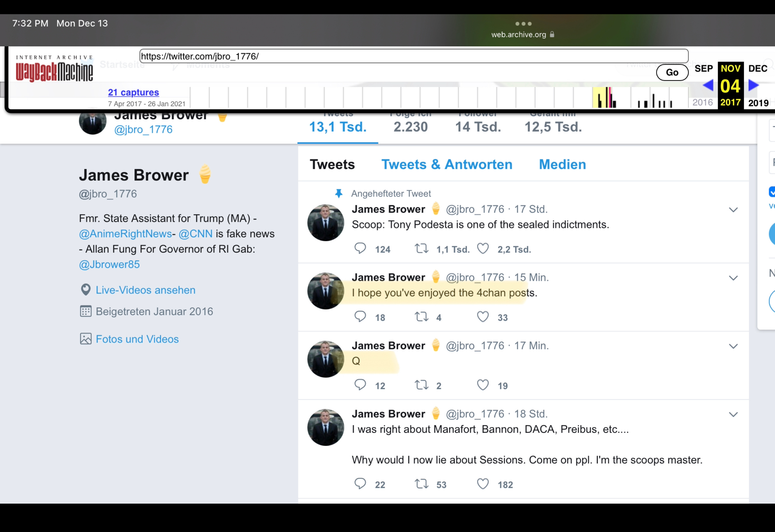775x532 pixels.
Task: Like the Q tweet with 19 likes
Action: click(x=483, y=385)
